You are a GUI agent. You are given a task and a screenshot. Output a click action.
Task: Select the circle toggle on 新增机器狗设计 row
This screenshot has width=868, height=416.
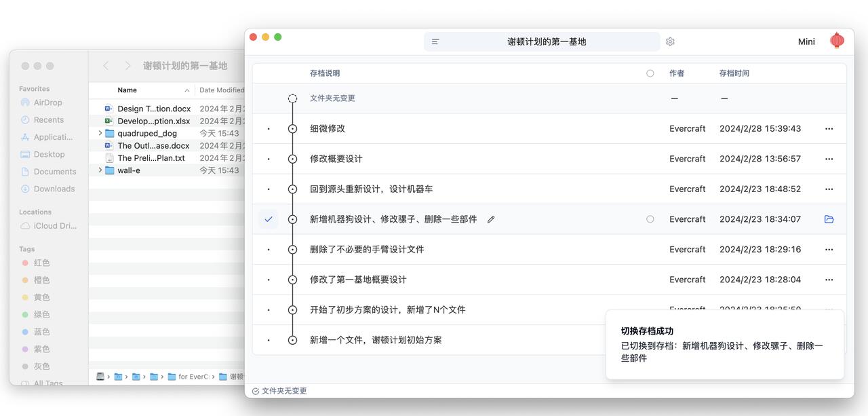point(650,219)
